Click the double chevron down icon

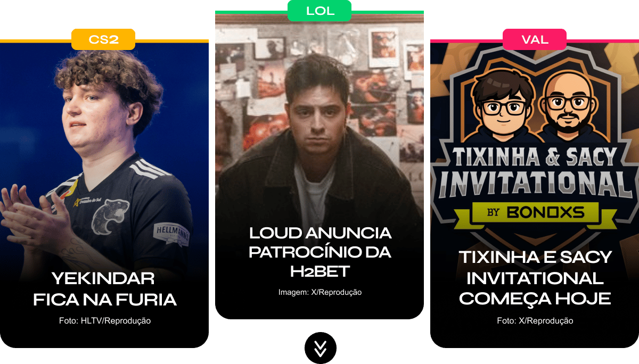pos(320,348)
